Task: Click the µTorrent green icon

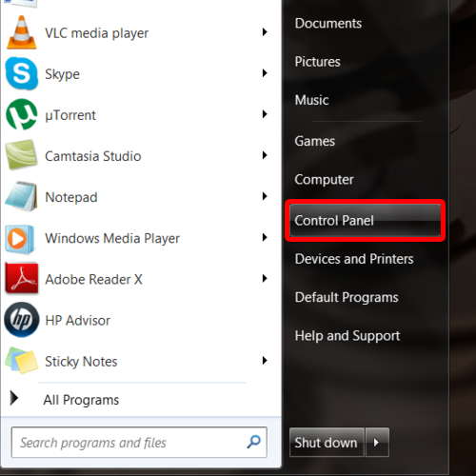Action: coord(22,114)
